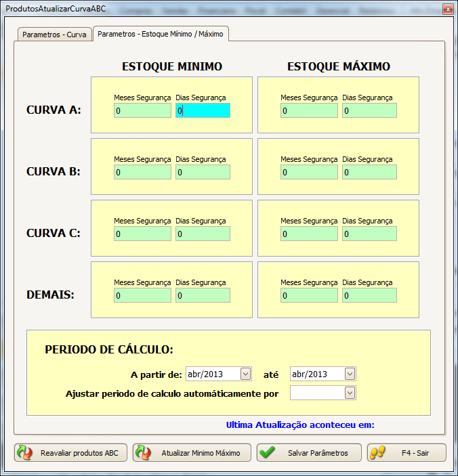The height and width of the screenshot is (476, 458).
Task: Select the Parametros - Estoque Mínimo / Máximo tab
Action: click(x=161, y=34)
